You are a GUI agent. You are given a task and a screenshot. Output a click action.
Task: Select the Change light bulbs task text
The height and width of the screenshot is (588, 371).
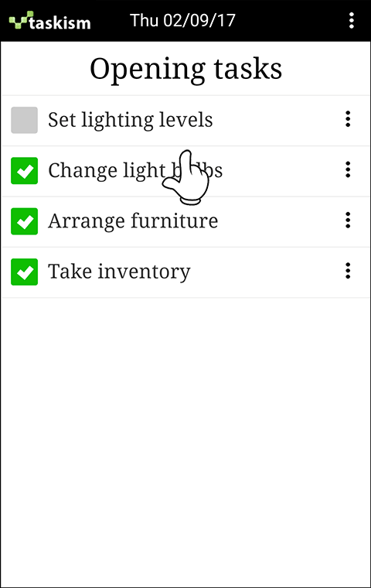(135, 171)
